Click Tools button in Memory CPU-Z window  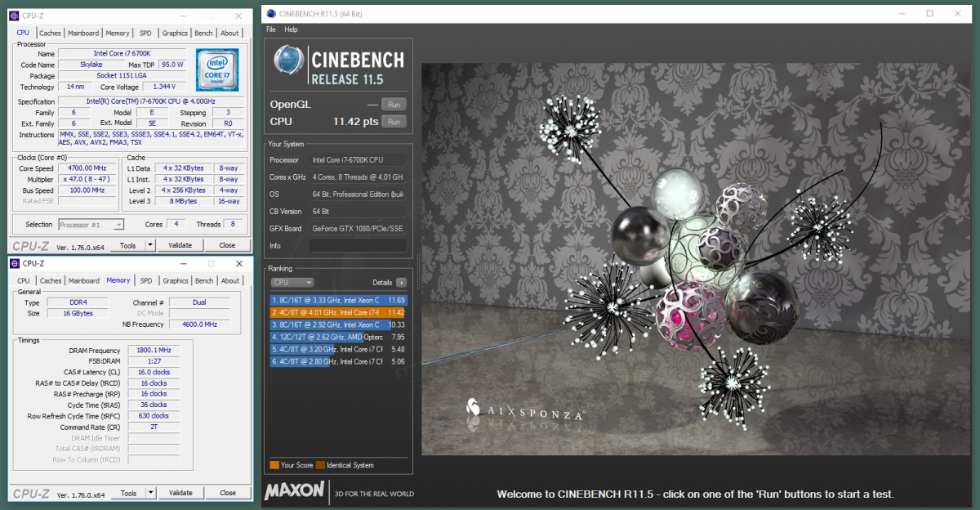point(128,493)
